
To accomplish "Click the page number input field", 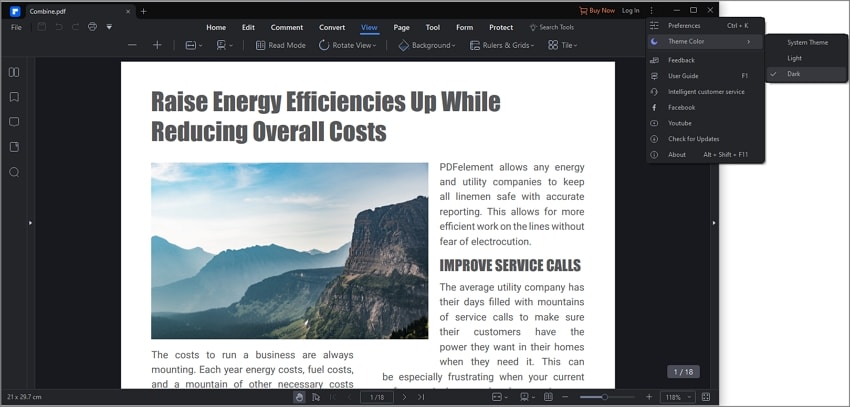I will pos(377,397).
